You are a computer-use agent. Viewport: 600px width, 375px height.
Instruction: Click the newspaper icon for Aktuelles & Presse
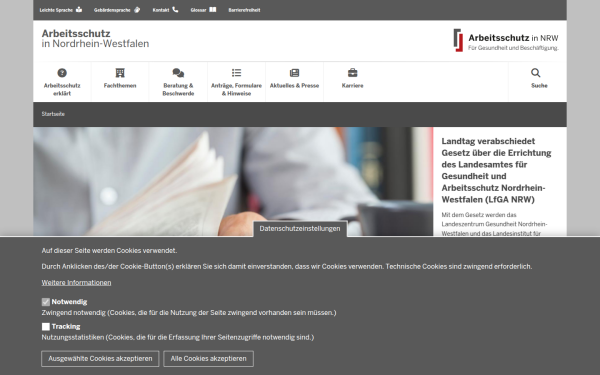coord(294,73)
